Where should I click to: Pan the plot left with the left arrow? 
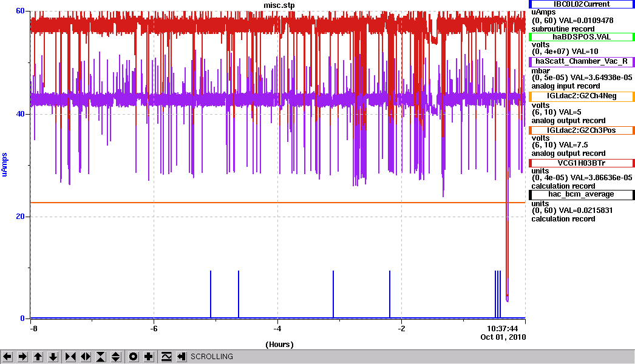[7, 357]
